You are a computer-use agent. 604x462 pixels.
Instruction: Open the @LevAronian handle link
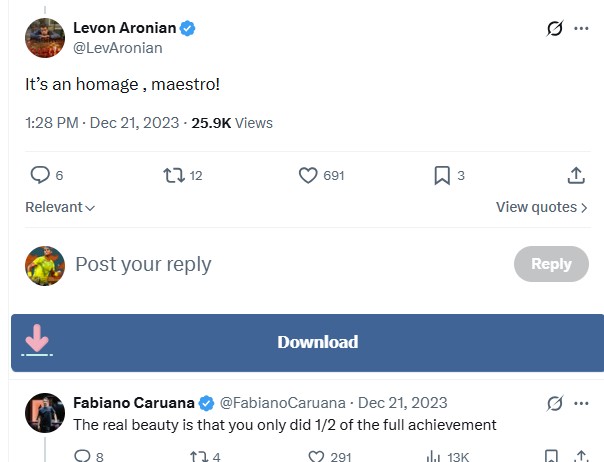pyautogui.click(x=118, y=48)
